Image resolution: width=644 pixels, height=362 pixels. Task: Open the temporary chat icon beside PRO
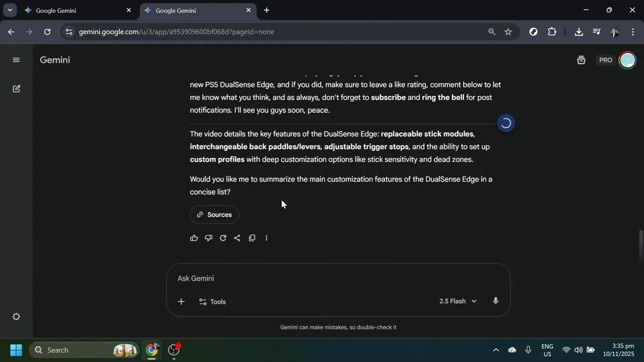point(581,60)
